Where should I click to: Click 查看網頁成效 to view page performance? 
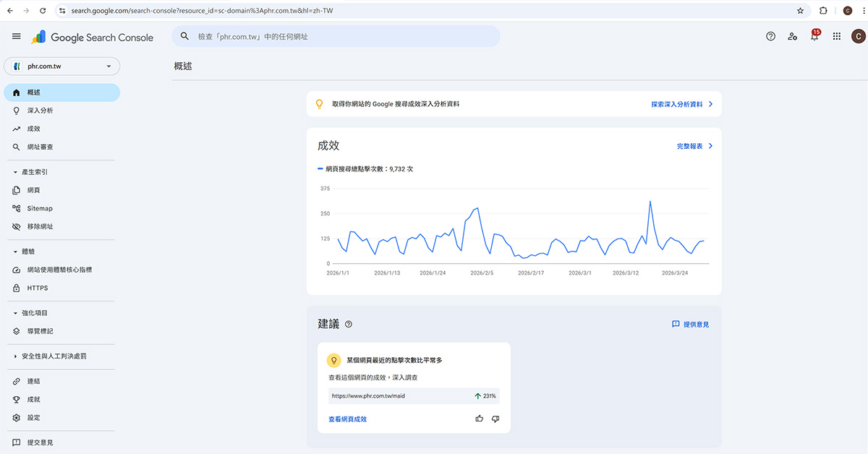(x=347, y=419)
